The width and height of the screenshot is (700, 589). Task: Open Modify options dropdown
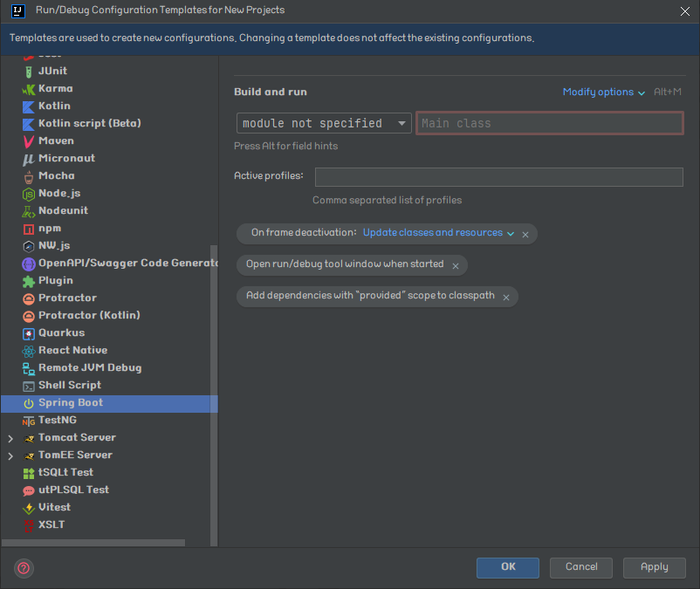tap(604, 92)
